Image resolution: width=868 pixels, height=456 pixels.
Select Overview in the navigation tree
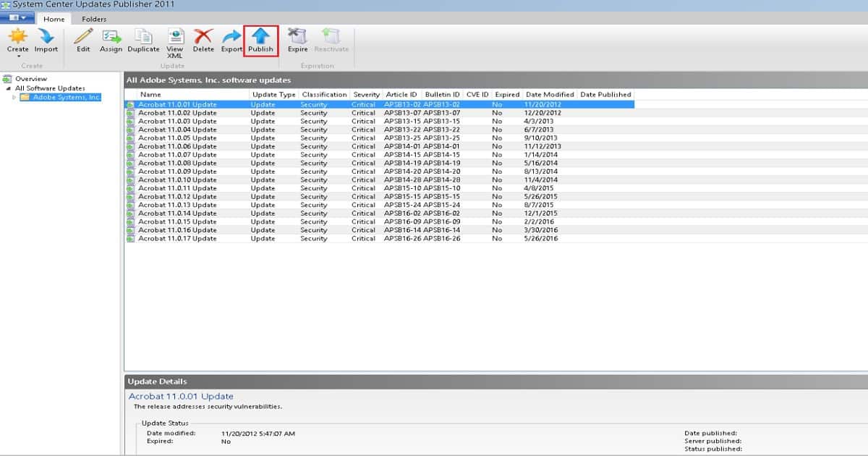pyautogui.click(x=31, y=79)
